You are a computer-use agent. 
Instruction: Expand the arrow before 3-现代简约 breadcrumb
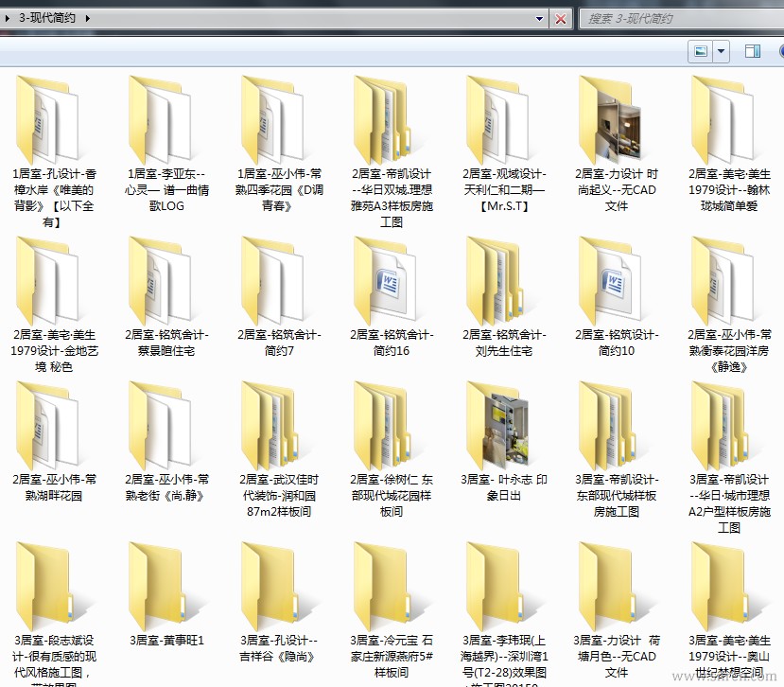(x=8, y=19)
